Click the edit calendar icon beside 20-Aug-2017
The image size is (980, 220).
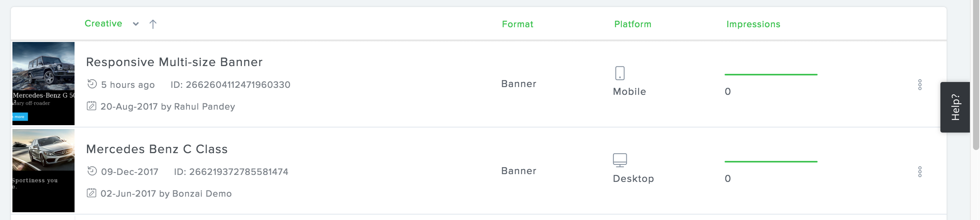tap(92, 106)
